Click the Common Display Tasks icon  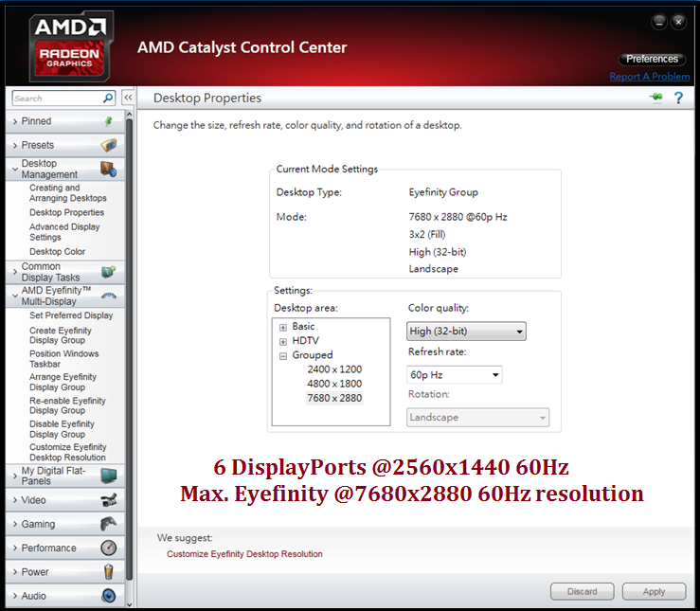click(109, 271)
